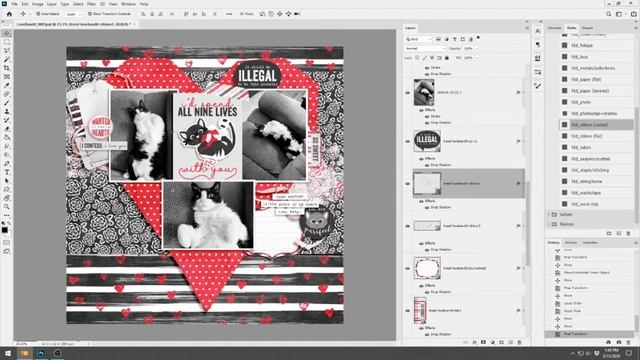Click Create new snapshot camera icon in History
The width and height of the screenshot is (640, 360).
pos(619,342)
